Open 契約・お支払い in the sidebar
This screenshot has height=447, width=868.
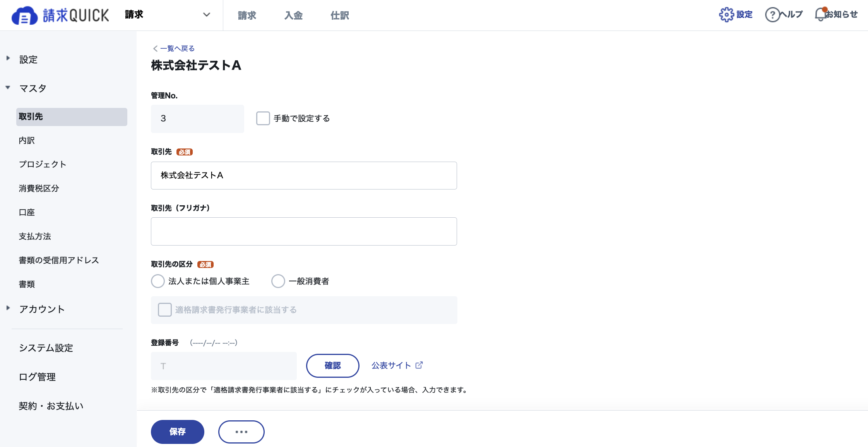(51, 406)
